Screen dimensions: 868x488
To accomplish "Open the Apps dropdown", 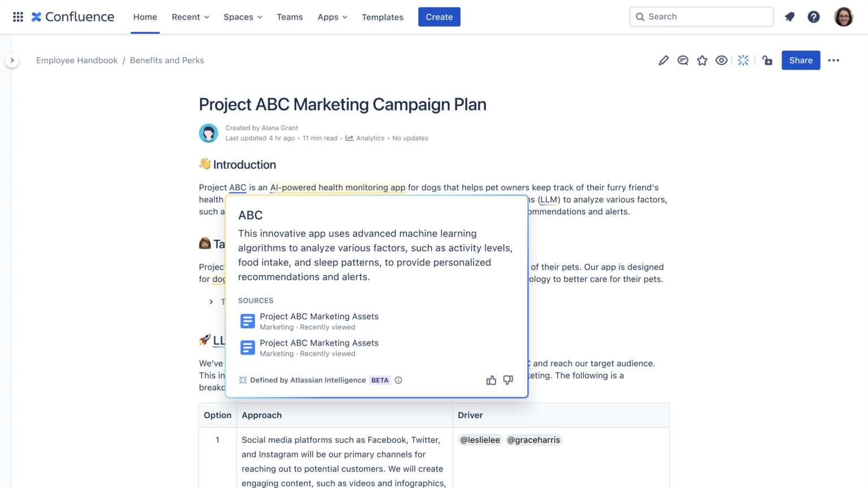I will [332, 17].
